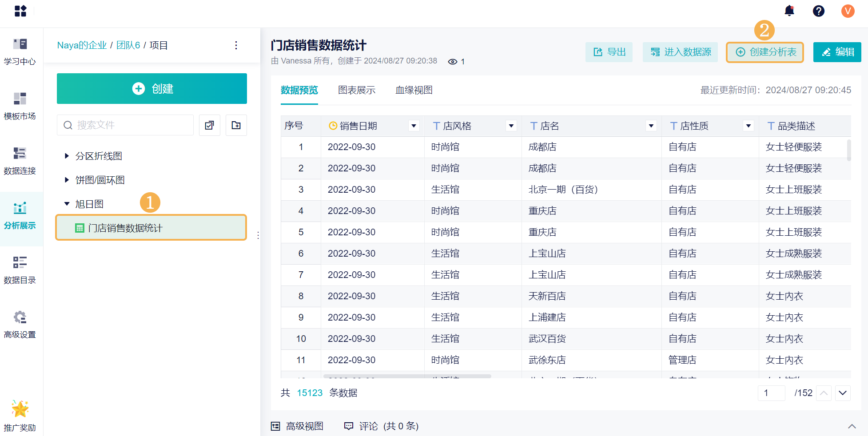868x436 pixels.
Task: Open 高级设置 gear in sidebar
Action: coord(20,325)
